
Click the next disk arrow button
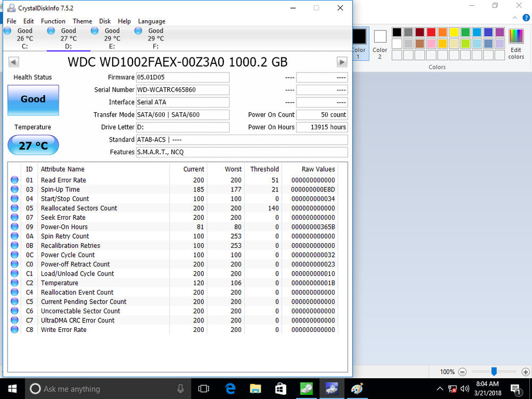(342, 62)
